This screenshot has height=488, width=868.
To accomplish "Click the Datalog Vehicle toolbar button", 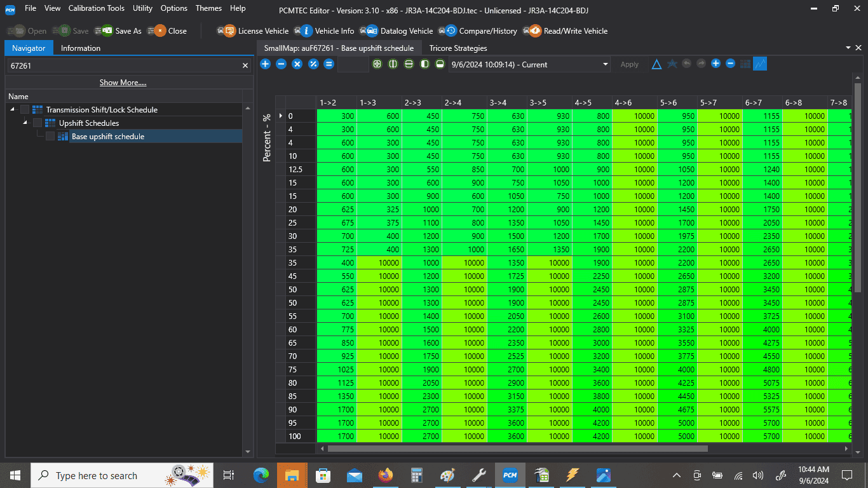I will [396, 30].
